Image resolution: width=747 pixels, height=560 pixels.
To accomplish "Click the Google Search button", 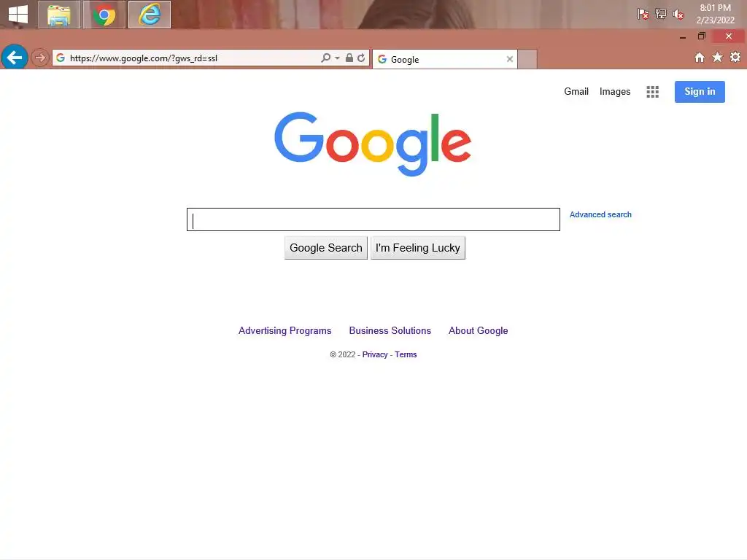I will (x=326, y=248).
